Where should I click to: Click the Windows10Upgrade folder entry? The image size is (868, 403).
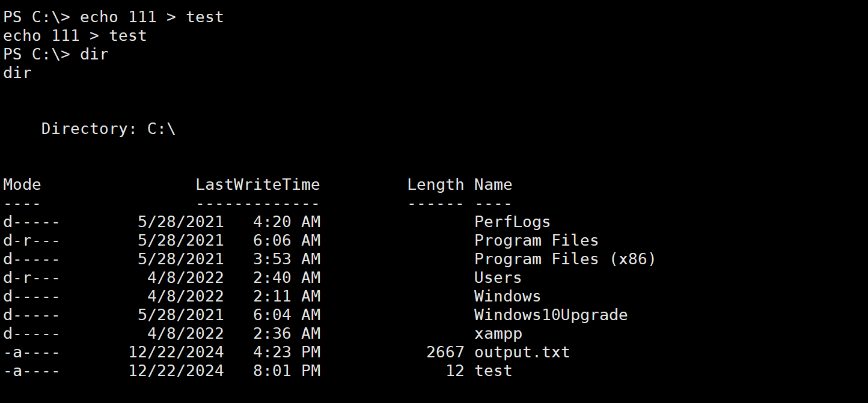point(551,315)
